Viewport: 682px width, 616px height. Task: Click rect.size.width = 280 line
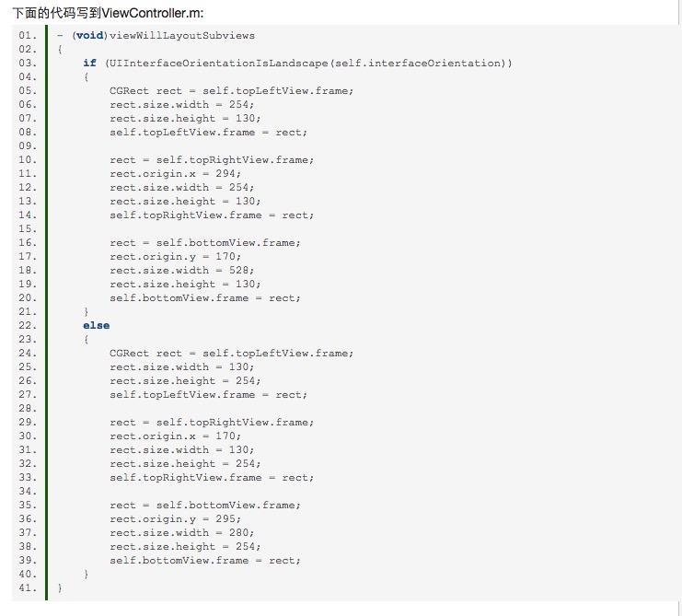(182, 533)
